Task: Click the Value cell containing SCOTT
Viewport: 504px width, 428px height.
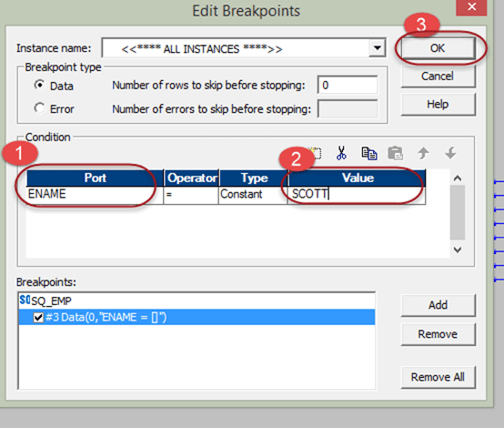Action: click(x=357, y=194)
